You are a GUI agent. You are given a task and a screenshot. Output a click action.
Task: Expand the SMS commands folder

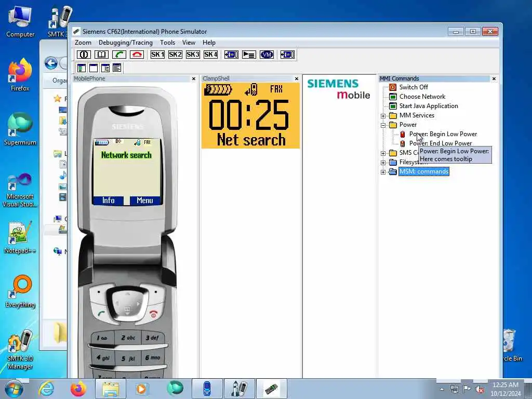coord(383,153)
